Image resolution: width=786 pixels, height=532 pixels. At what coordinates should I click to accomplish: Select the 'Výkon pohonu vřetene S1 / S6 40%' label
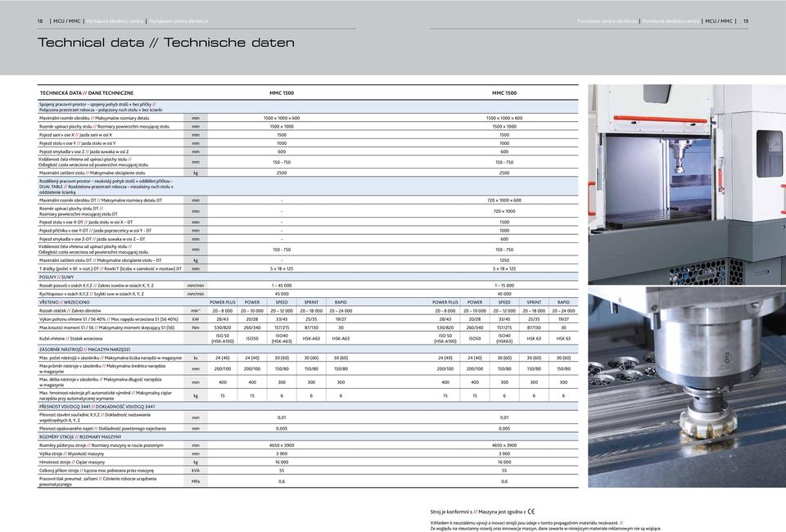pyautogui.click(x=108, y=319)
